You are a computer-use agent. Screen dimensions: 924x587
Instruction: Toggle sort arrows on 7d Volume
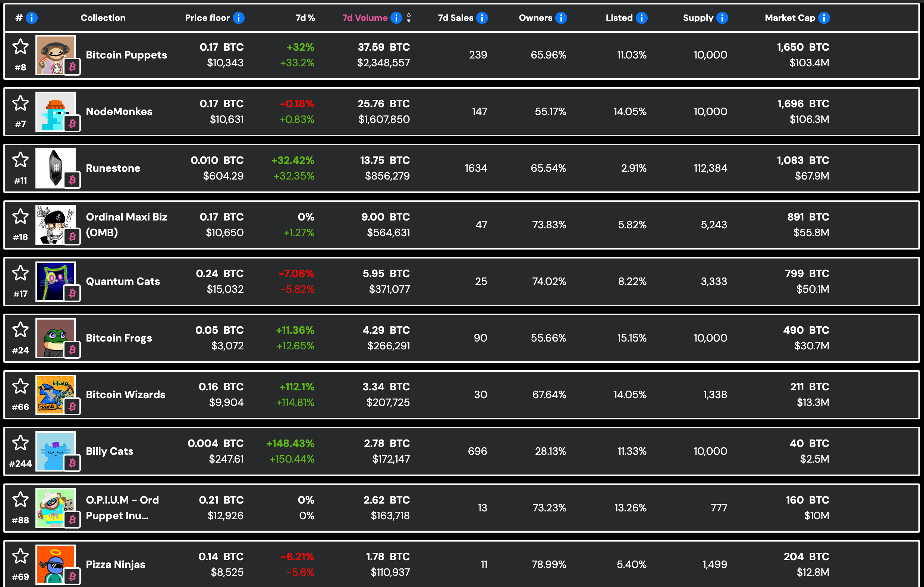[x=409, y=18]
